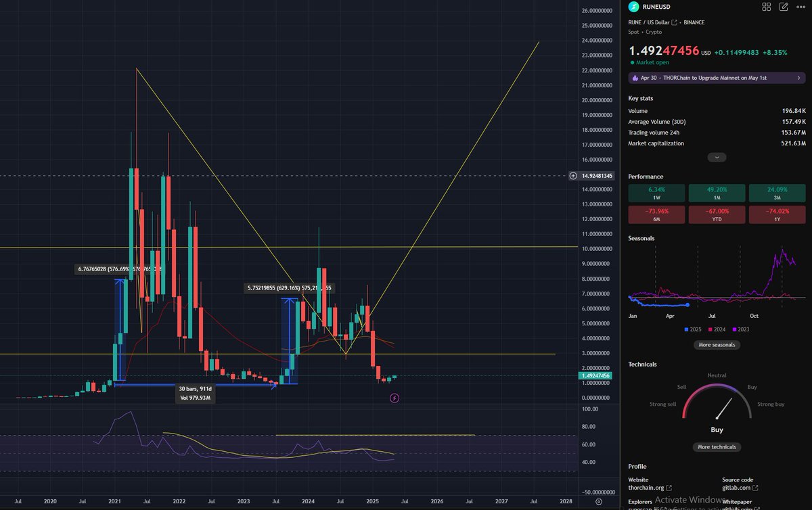Click the Volume value 196.84K
The width and height of the screenshot is (812, 510).
pos(793,111)
